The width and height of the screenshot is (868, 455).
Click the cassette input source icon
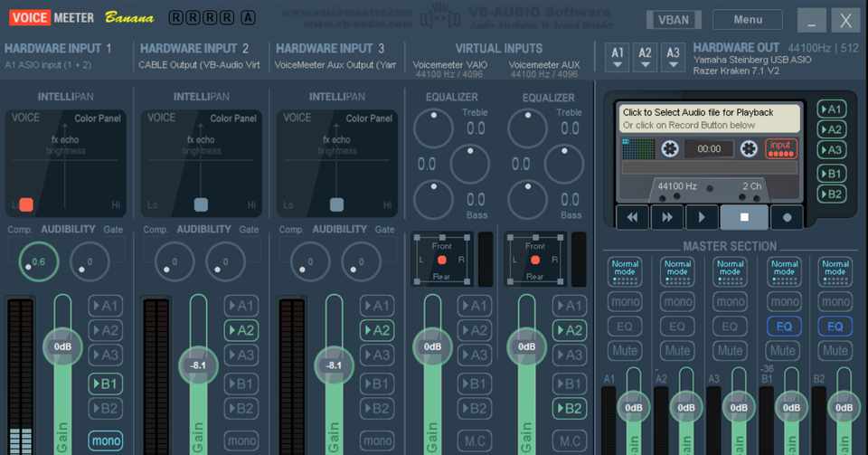[781, 148]
